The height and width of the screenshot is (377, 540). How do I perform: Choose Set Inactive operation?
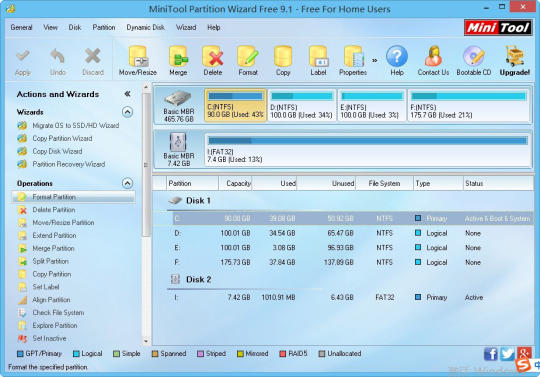coord(49,338)
